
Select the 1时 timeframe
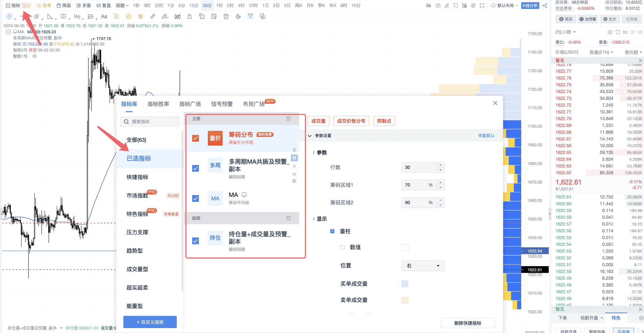219,6
